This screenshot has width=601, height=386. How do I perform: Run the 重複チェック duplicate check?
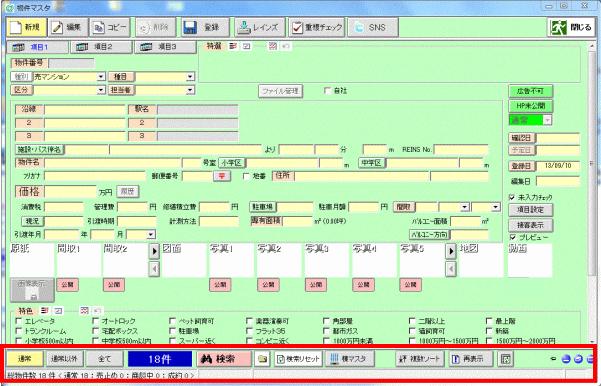[317, 27]
